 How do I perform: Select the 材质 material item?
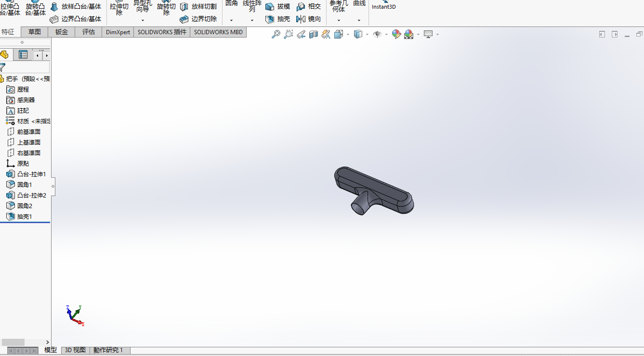click(28, 121)
